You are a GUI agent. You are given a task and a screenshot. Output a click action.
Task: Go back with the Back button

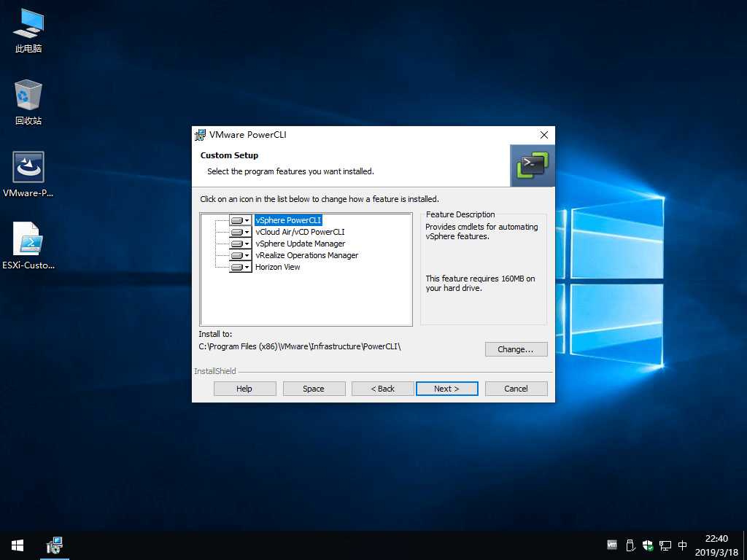click(382, 389)
